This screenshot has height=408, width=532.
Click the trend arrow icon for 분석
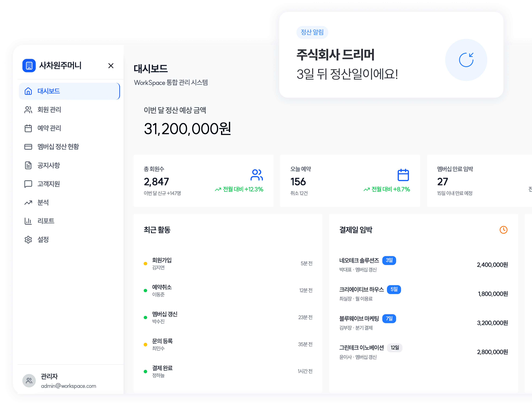tap(28, 203)
